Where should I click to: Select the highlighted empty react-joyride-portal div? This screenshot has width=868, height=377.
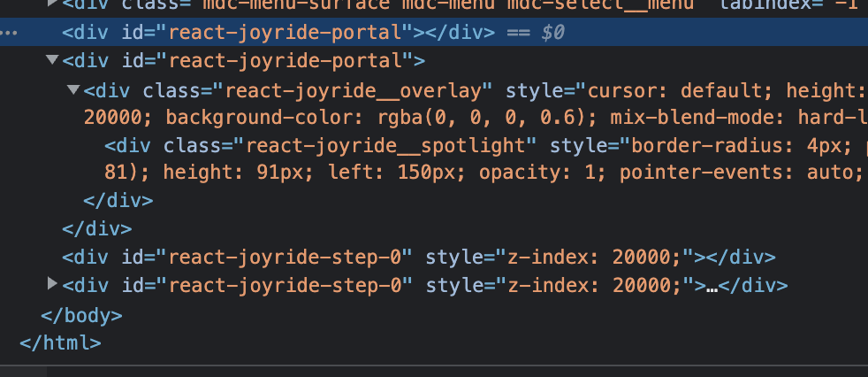click(x=434, y=32)
